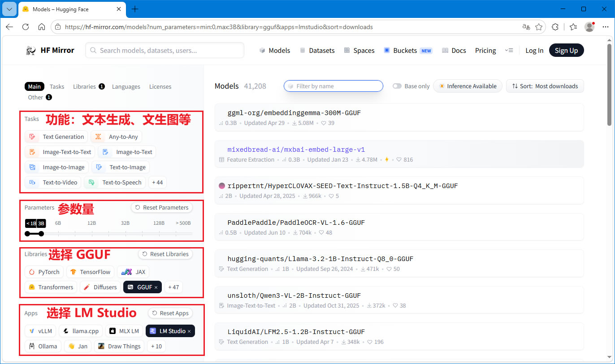This screenshot has height=364, width=615.
Task: Click the Reset Parameters button
Action: click(x=162, y=208)
